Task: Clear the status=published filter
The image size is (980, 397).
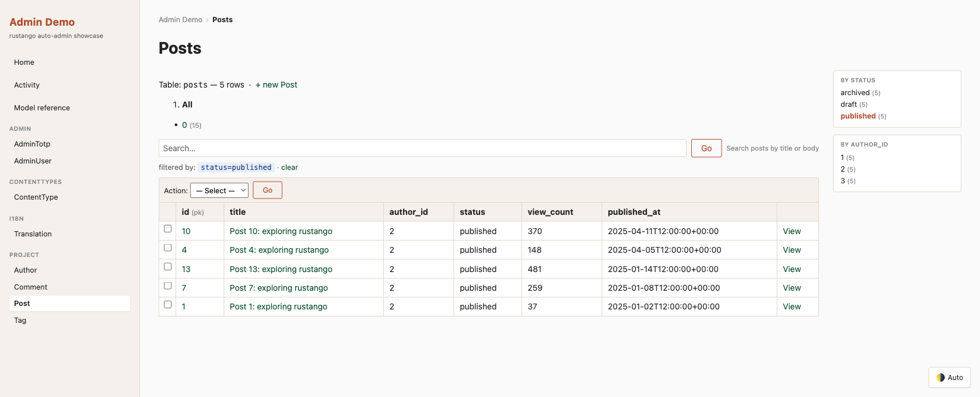Action: click(x=289, y=168)
